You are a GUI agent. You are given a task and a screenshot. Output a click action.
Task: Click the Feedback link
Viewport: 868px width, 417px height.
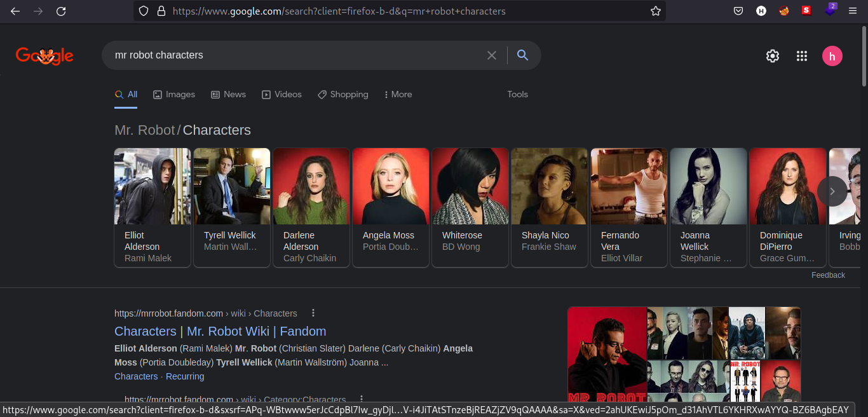828,275
